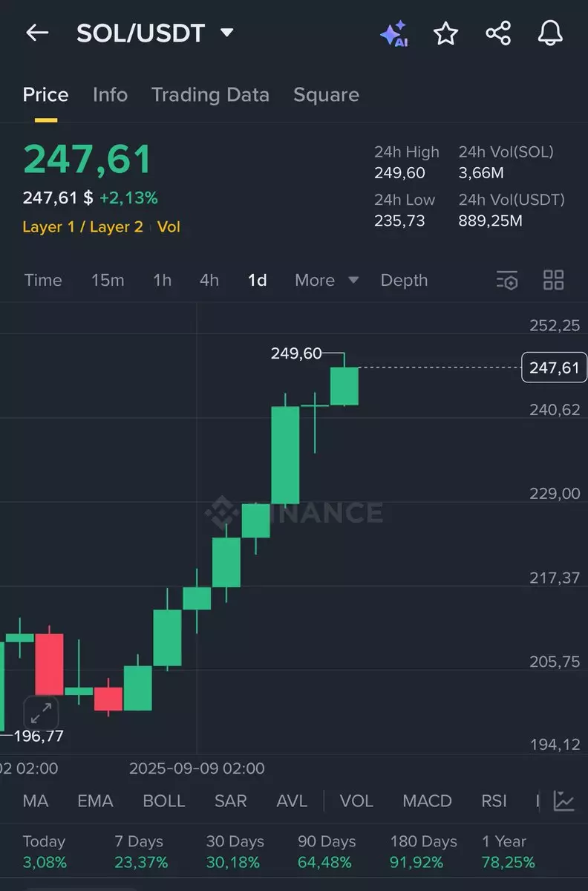This screenshot has width=588, height=891.
Task: Open the four-square grid layout icon
Action: click(x=554, y=280)
